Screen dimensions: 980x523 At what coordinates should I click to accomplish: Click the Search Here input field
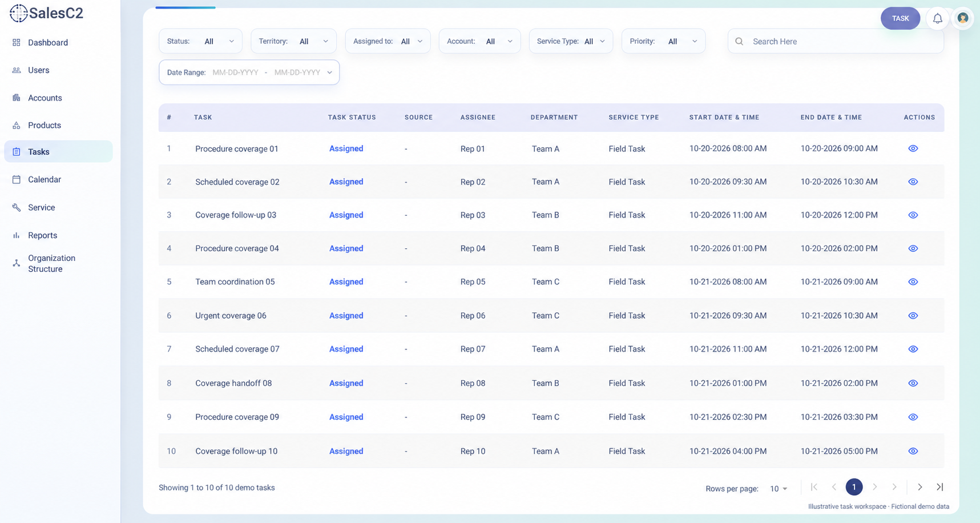tap(836, 42)
